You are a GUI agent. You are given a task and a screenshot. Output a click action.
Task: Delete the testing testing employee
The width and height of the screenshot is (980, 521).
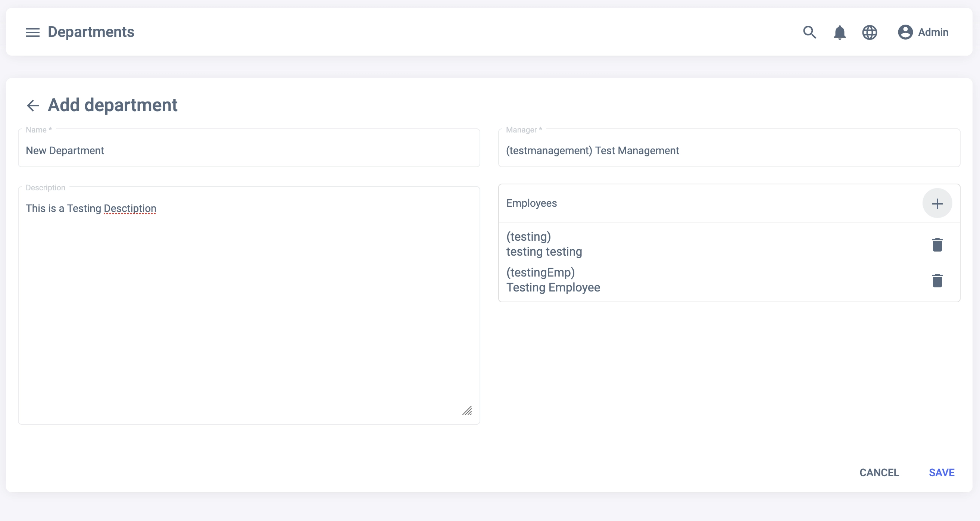tap(937, 245)
